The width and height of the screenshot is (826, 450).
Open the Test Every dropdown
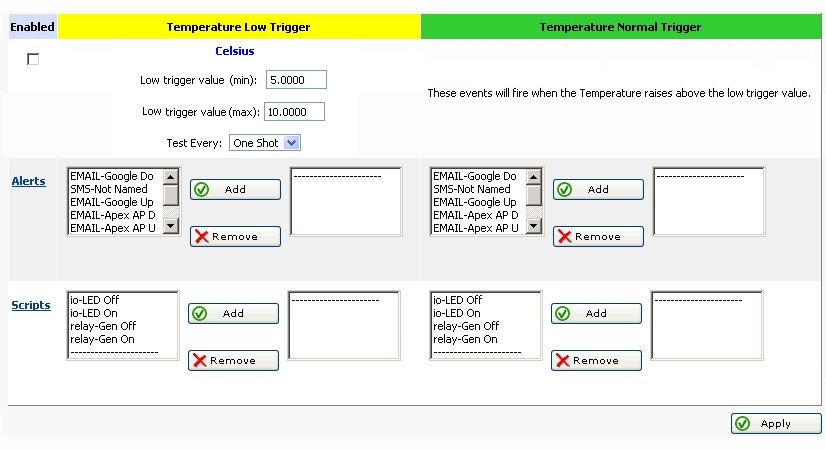point(264,143)
